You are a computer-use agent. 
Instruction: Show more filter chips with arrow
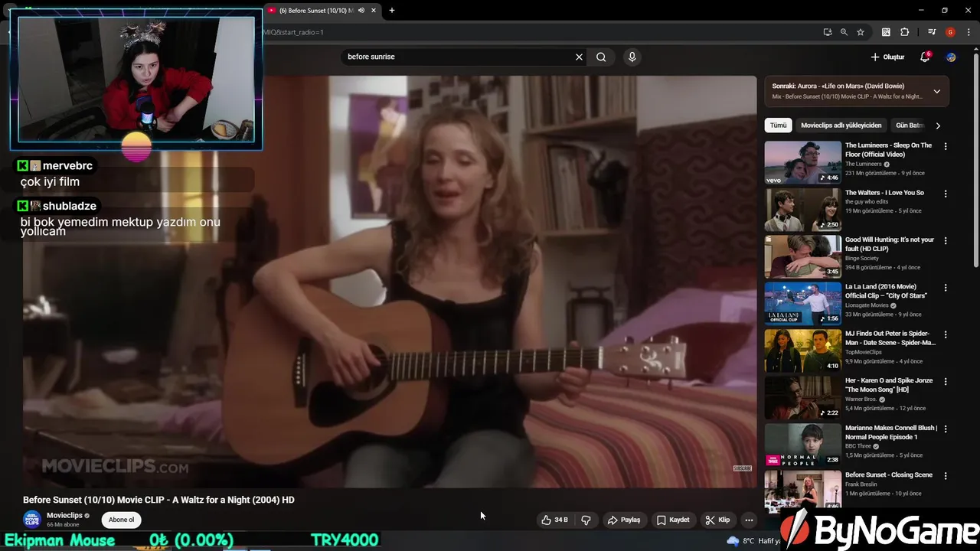click(x=938, y=126)
